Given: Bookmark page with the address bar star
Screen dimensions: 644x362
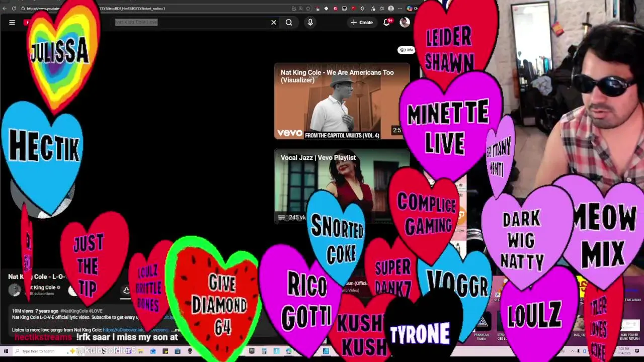Looking at the screenshot, I should [x=308, y=9].
